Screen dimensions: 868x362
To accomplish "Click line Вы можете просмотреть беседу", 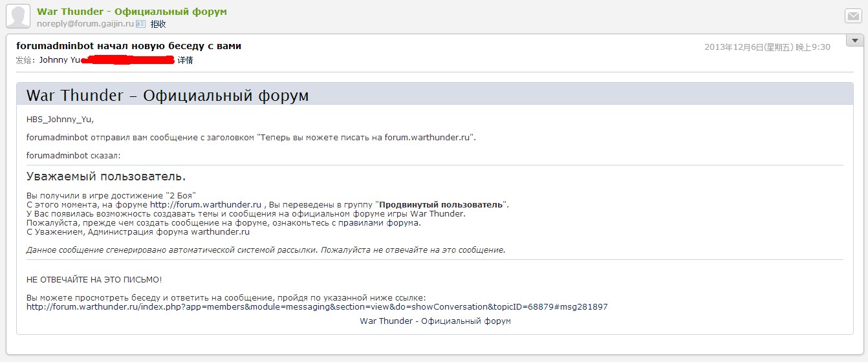I will [x=226, y=297].
